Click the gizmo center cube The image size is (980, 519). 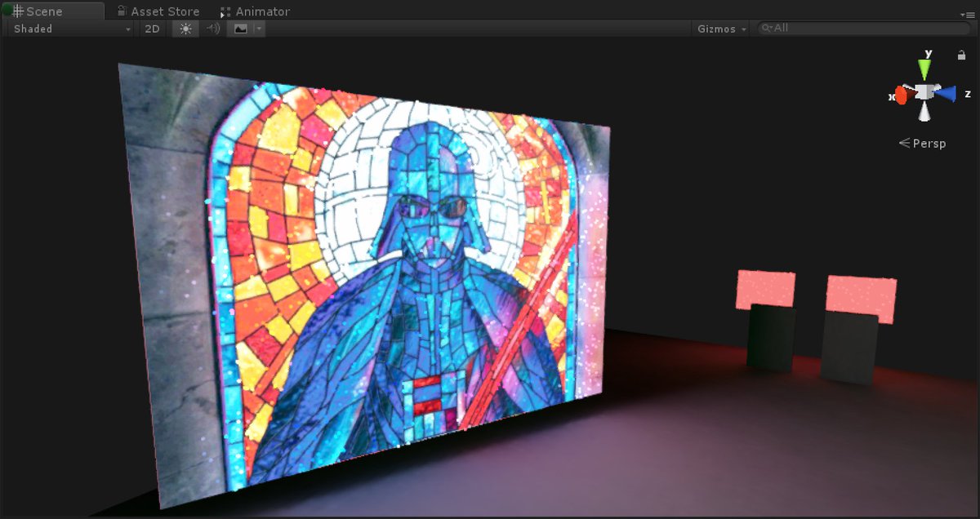[924, 92]
